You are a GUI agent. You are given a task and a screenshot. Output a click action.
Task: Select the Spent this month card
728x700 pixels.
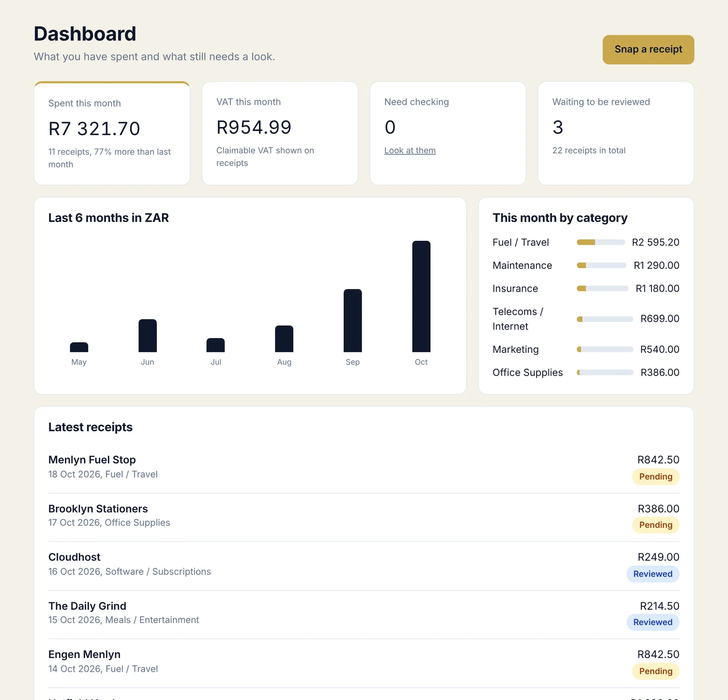pos(112,133)
